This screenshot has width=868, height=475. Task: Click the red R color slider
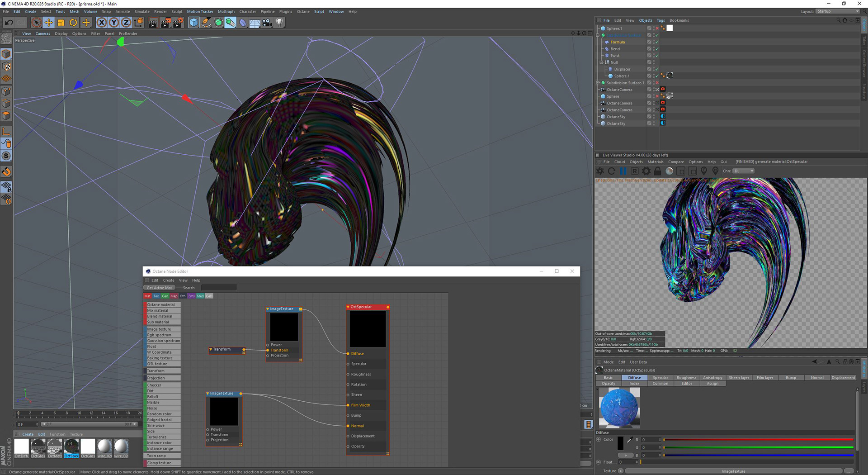[x=758, y=440]
